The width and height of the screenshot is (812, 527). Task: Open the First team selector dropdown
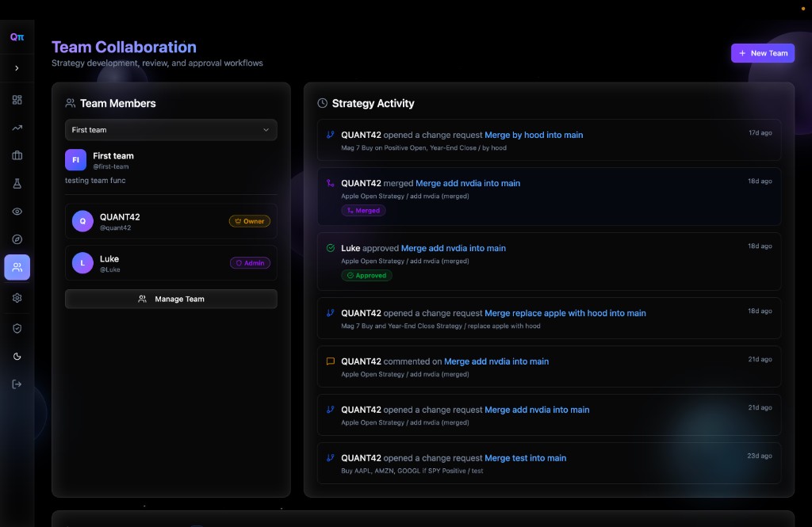(x=170, y=130)
